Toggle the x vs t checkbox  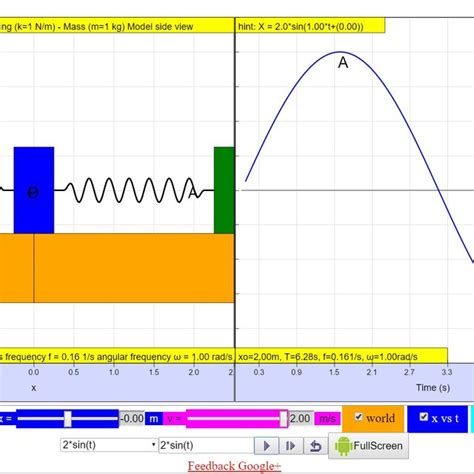click(x=424, y=417)
